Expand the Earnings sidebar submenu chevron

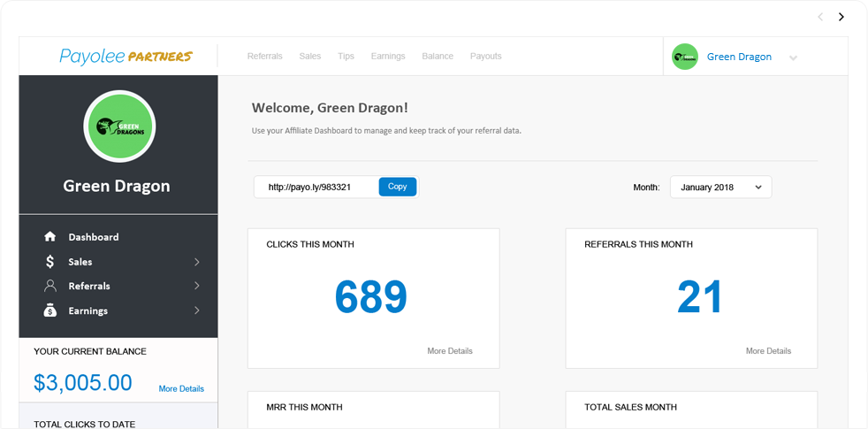pos(196,310)
